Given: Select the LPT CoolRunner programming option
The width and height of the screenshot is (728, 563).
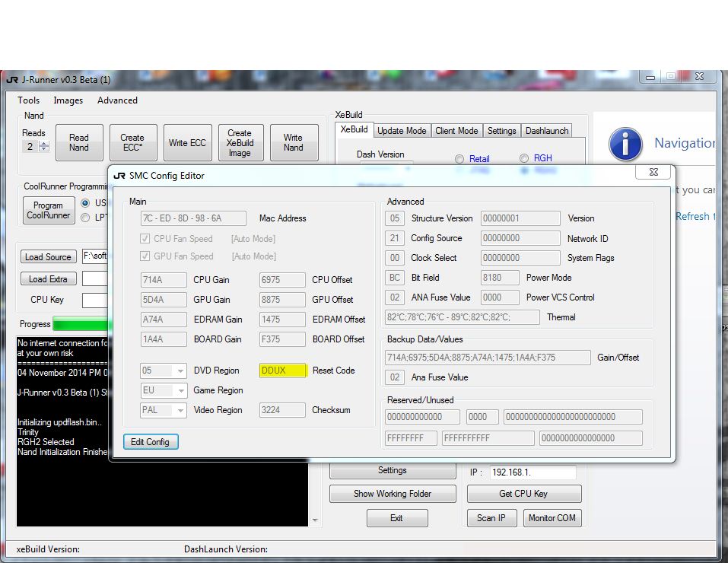Looking at the screenshot, I should [85, 217].
